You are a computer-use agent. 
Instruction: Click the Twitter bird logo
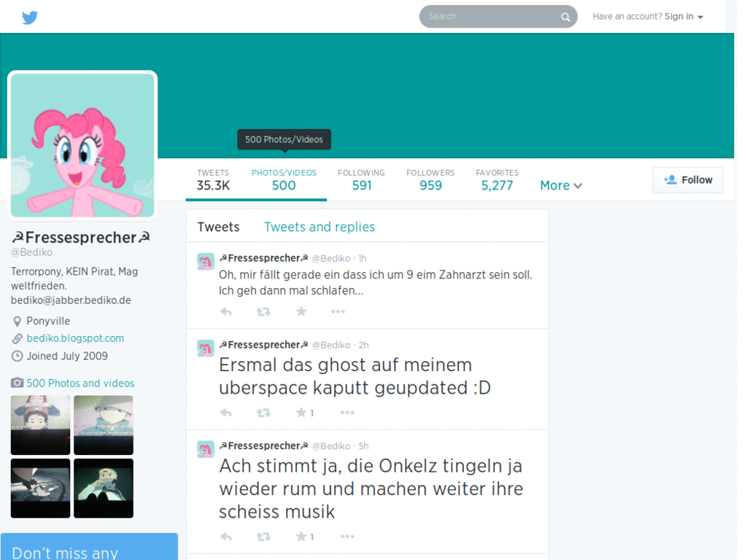point(29,17)
